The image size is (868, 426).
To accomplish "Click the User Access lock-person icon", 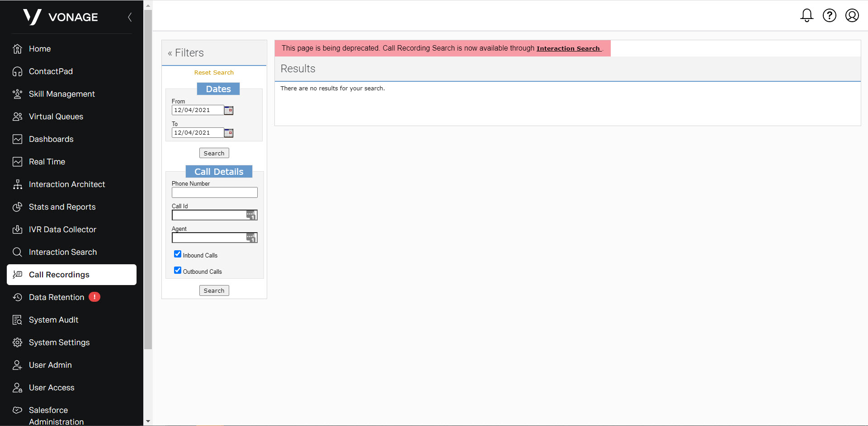I will coord(17,388).
